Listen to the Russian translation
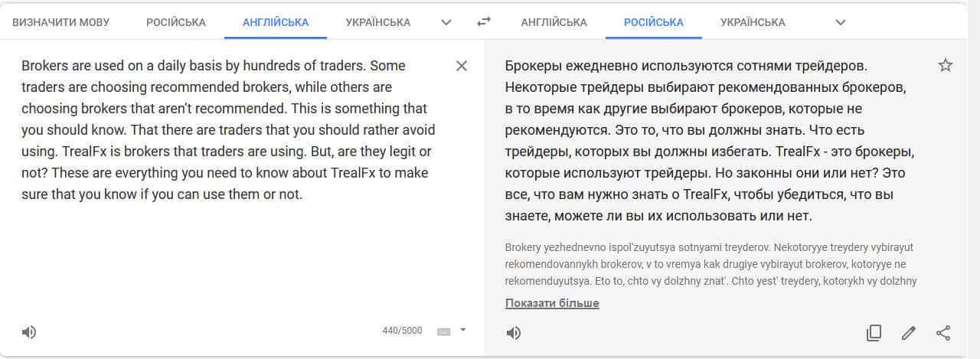980x359 pixels. point(514,333)
